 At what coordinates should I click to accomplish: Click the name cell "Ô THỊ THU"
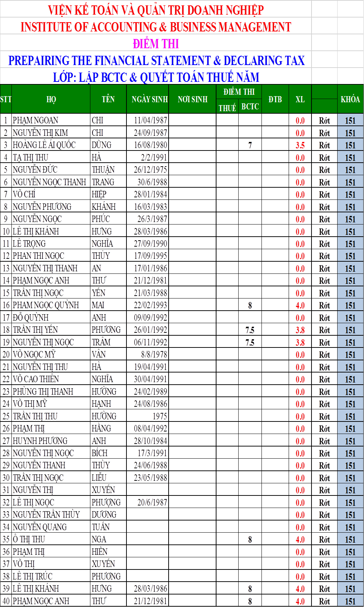click(29, 539)
